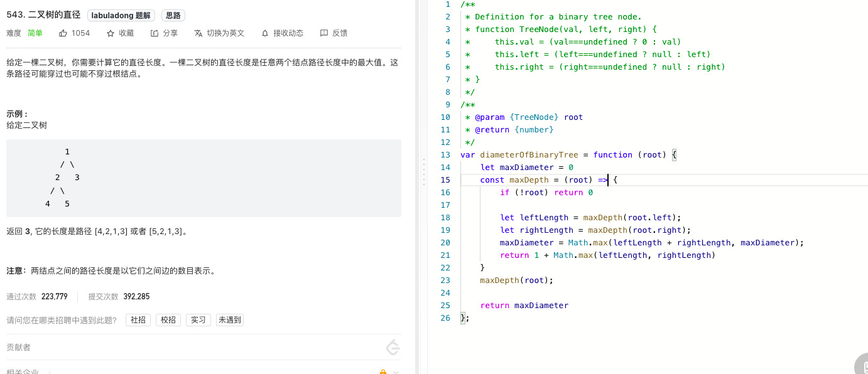The width and height of the screenshot is (868, 374).
Task: Click code 'var diameterOfBinaryTree' on line 13
Action: 519,155
